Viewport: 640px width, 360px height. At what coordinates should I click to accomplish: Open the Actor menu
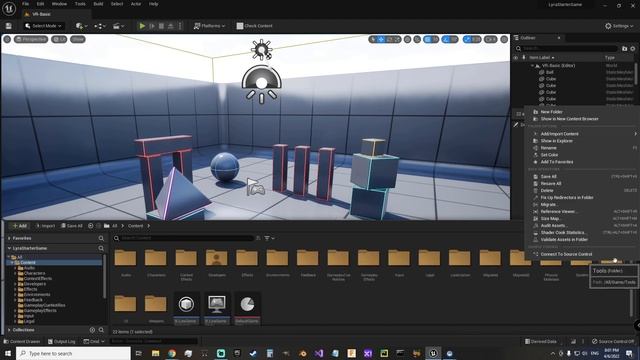pos(136,4)
